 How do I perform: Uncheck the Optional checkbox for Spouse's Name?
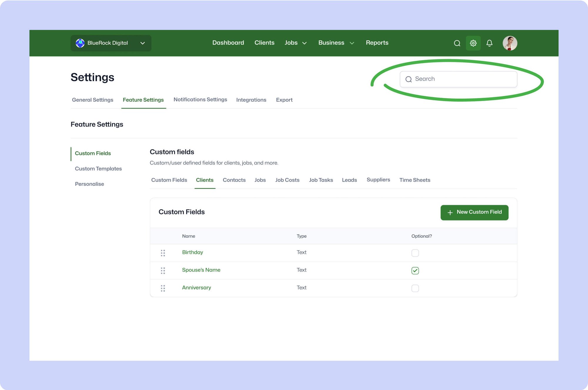(415, 270)
